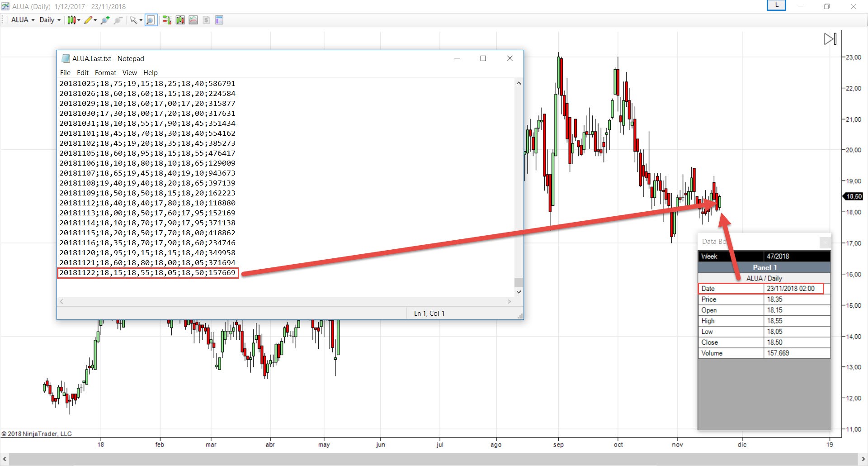Click the Date value 23/11/2018 02:00
This screenshot has height=466, width=868.
point(791,289)
